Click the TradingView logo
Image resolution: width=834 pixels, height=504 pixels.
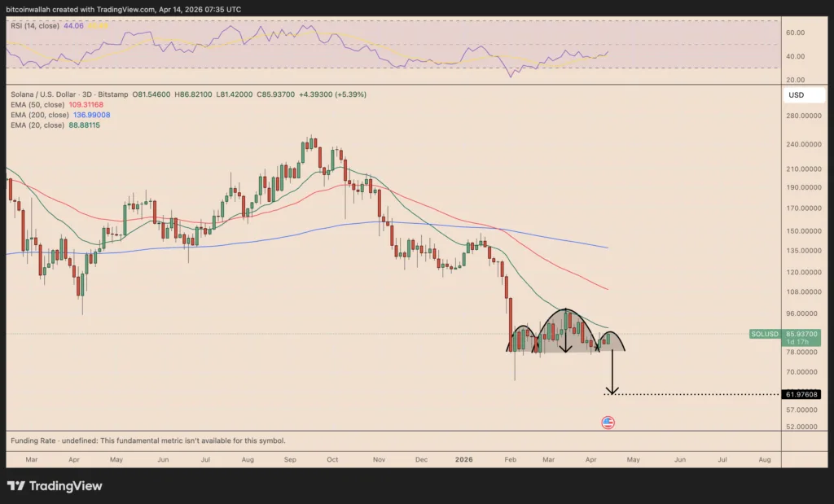(55, 486)
